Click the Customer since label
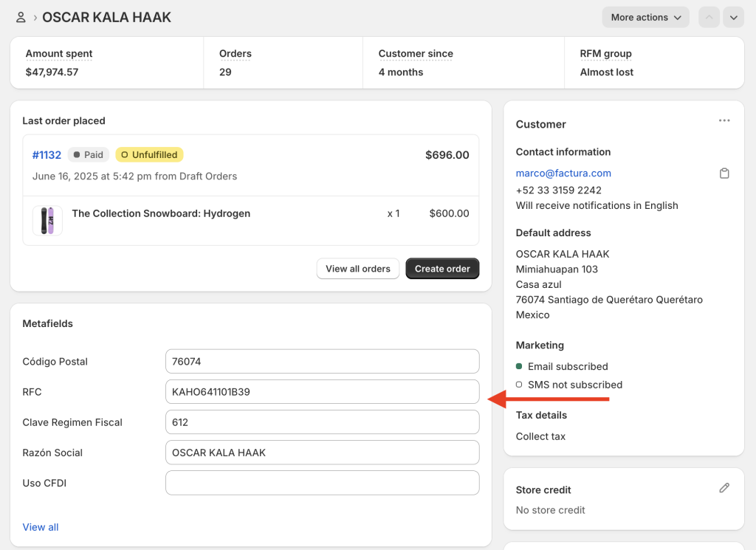The image size is (756, 550). (416, 53)
